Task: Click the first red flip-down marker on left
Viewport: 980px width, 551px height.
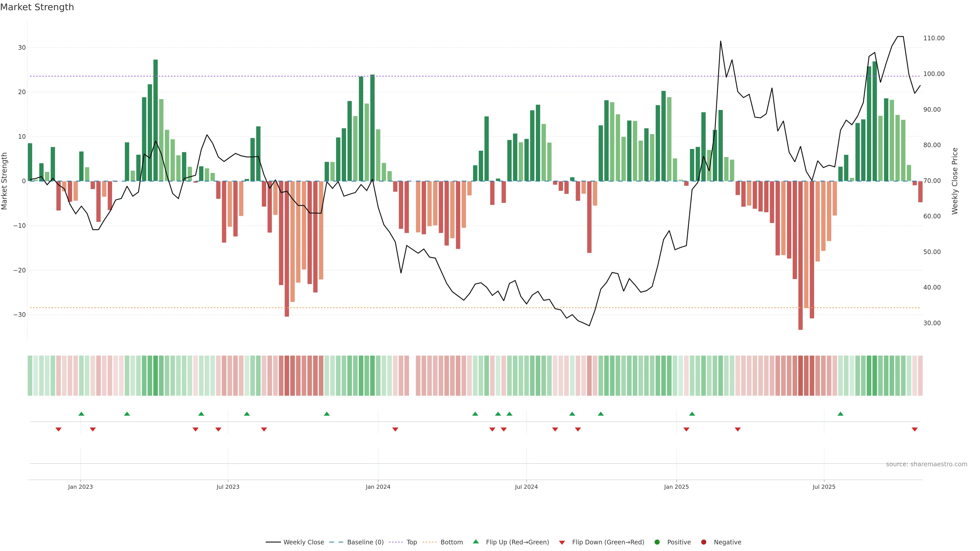Action: pos(59,429)
